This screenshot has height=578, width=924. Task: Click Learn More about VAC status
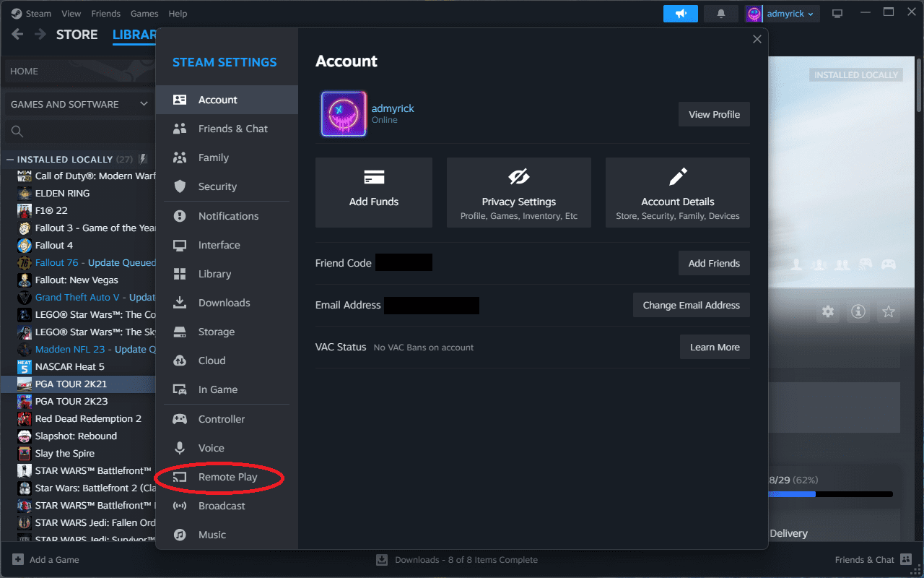(715, 347)
